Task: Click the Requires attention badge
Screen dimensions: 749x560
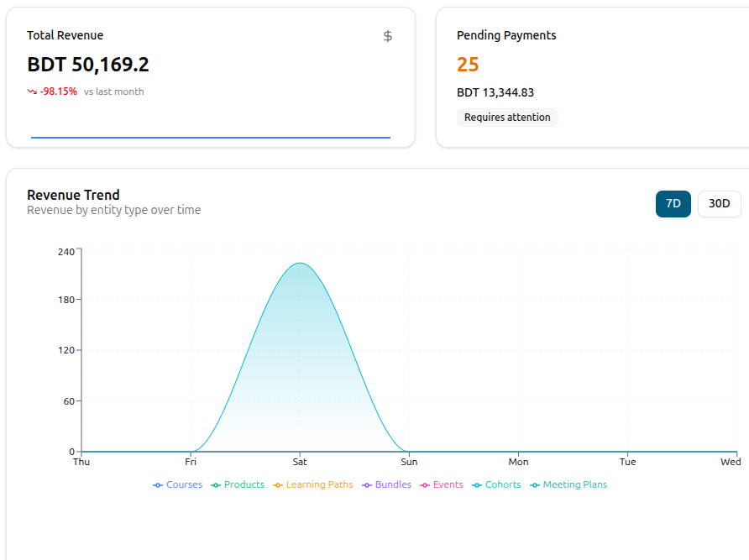Action: point(507,118)
